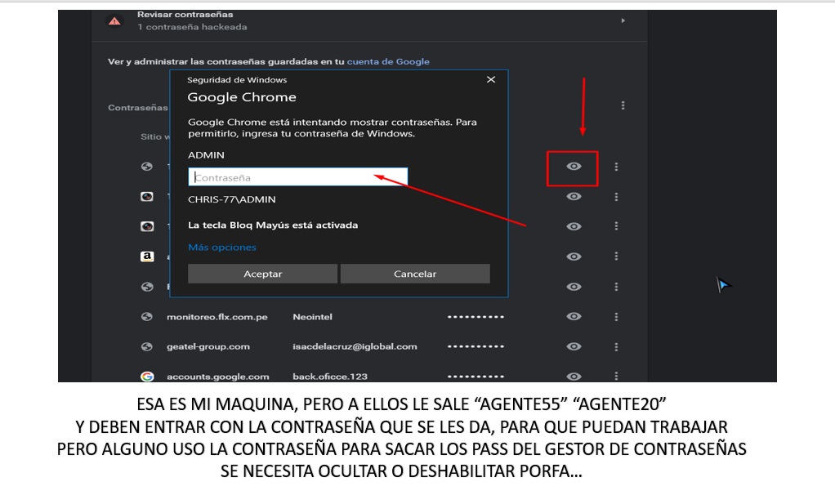
Task: Dismiss dialog with Cancelar button
Action: 415,274
